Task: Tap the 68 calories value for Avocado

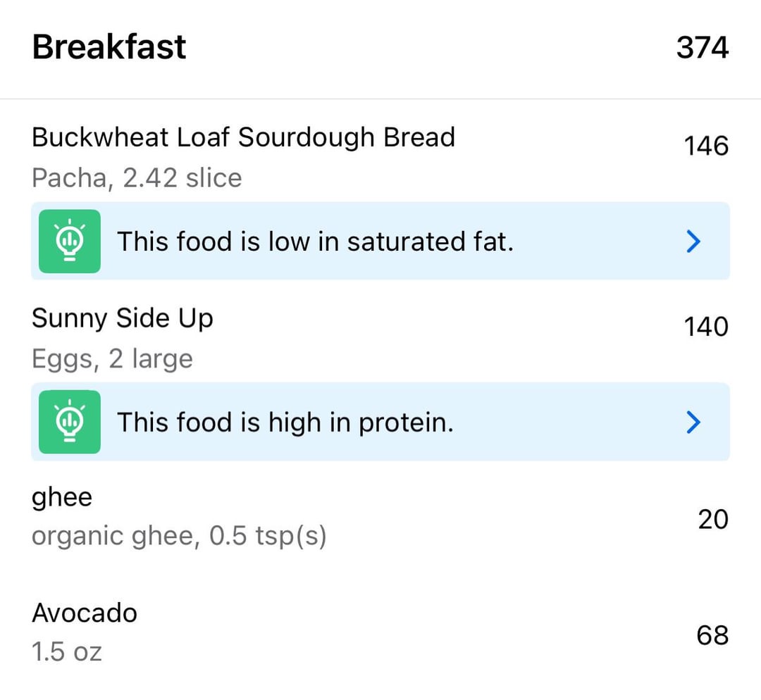Action: point(712,635)
